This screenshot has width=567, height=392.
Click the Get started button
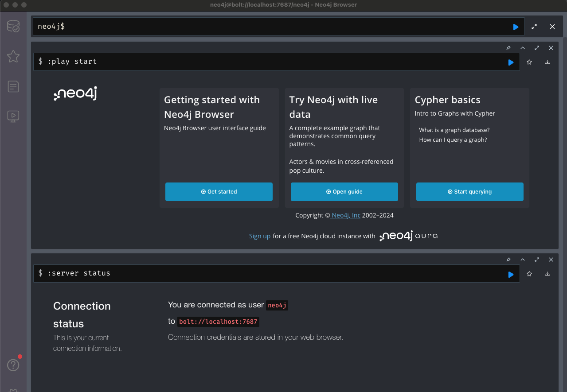[219, 192]
